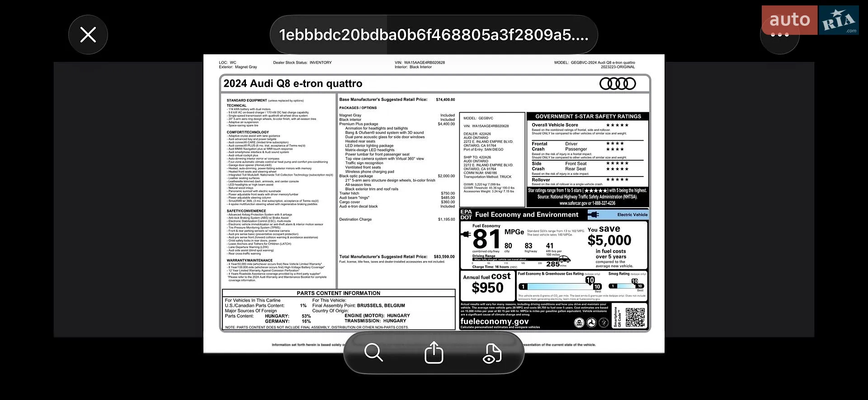Tap the "Interior: Black Interior" line
This screenshot has height=400, width=868.
[x=413, y=67]
